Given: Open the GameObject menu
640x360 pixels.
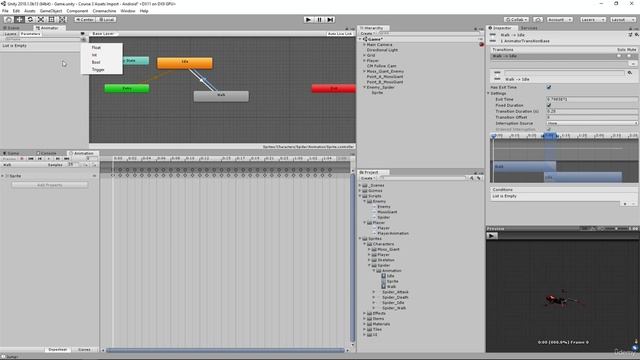Looking at the screenshot, I should click(51, 11).
